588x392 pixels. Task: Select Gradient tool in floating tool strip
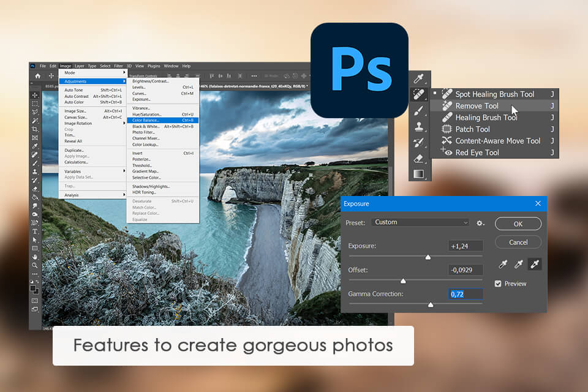pyautogui.click(x=419, y=174)
